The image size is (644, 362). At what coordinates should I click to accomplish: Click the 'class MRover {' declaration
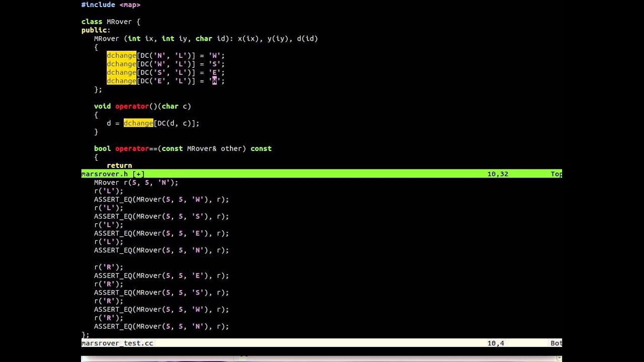[x=111, y=22]
